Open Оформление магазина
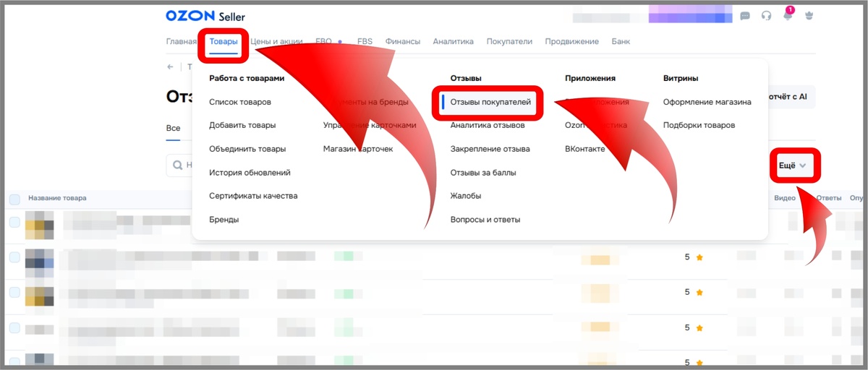 coord(707,102)
